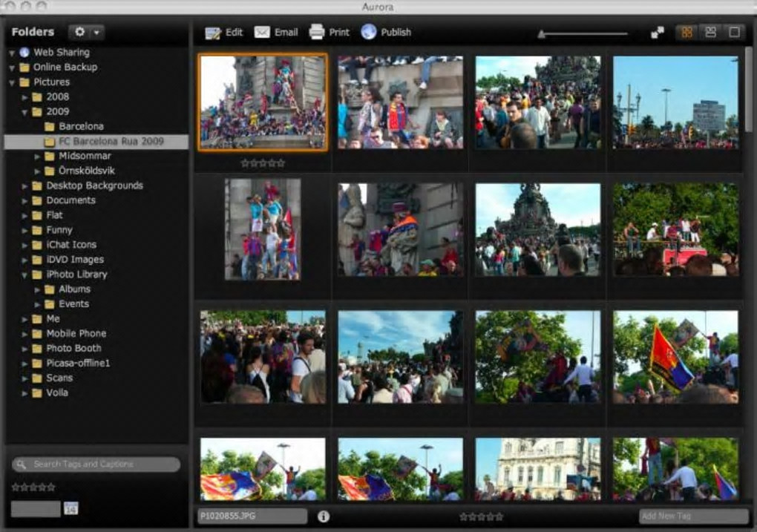Screen dimensions: 757x532
Task: Open the calendar date filter icon
Action: (x=71, y=509)
